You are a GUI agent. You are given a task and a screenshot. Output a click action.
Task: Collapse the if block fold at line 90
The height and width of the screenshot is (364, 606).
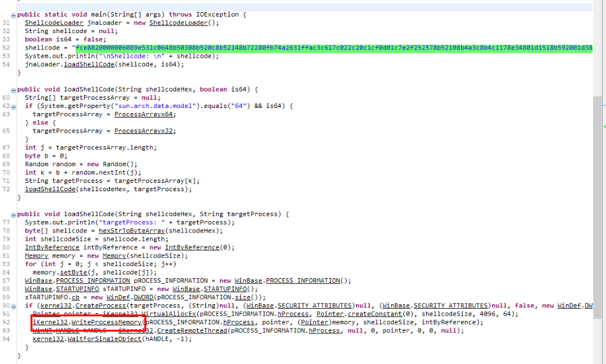coord(13,306)
